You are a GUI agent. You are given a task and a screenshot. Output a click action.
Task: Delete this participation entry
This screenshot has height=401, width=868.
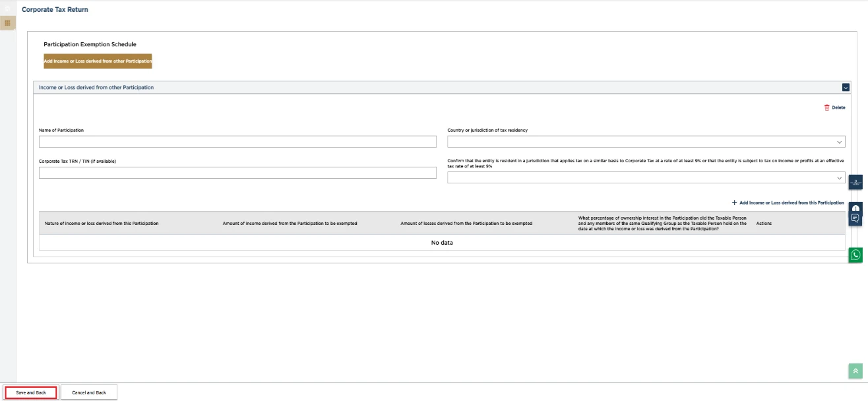point(834,108)
